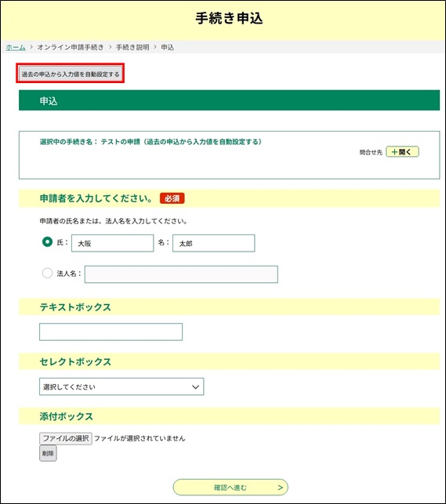Open the 選択してください dropdown
Screen dimensions: 446x504
pos(121,386)
